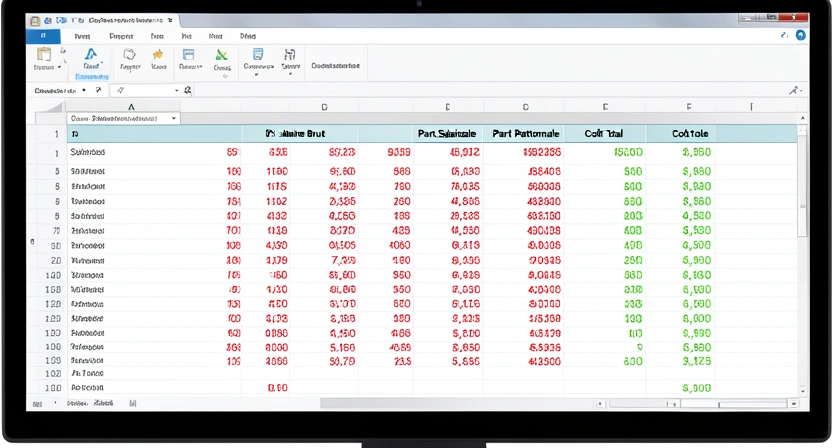The height and width of the screenshot is (448, 832).
Task: Click the Select All corner of the grid
Action: click(x=49, y=107)
